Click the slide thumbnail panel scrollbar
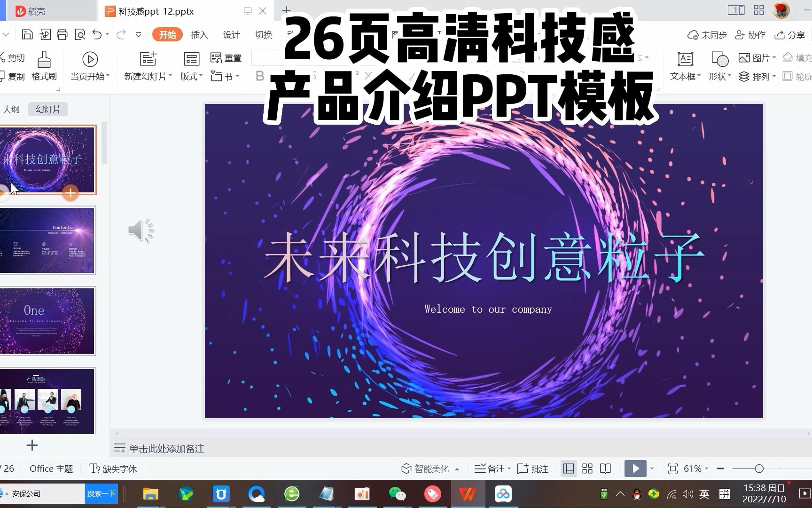Image resolution: width=812 pixels, height=508 pixels. [x=104, y=143]
